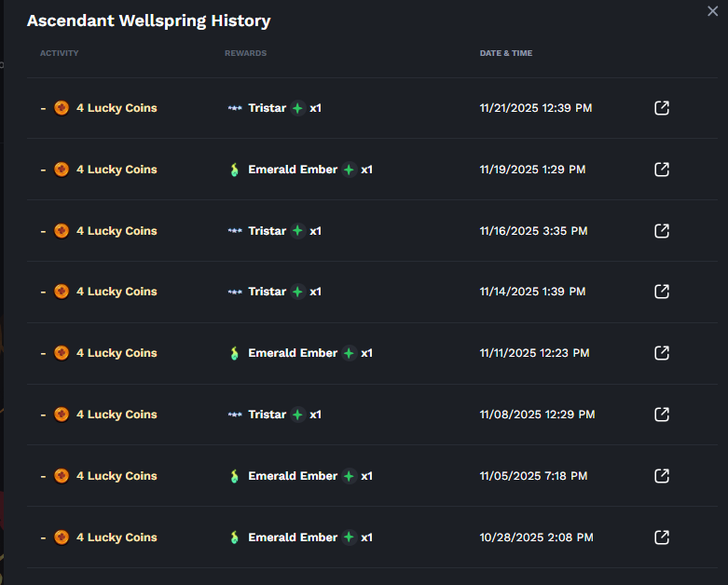Open external link for 10/28/2025 2:08 PM entry

click(662, 537)
